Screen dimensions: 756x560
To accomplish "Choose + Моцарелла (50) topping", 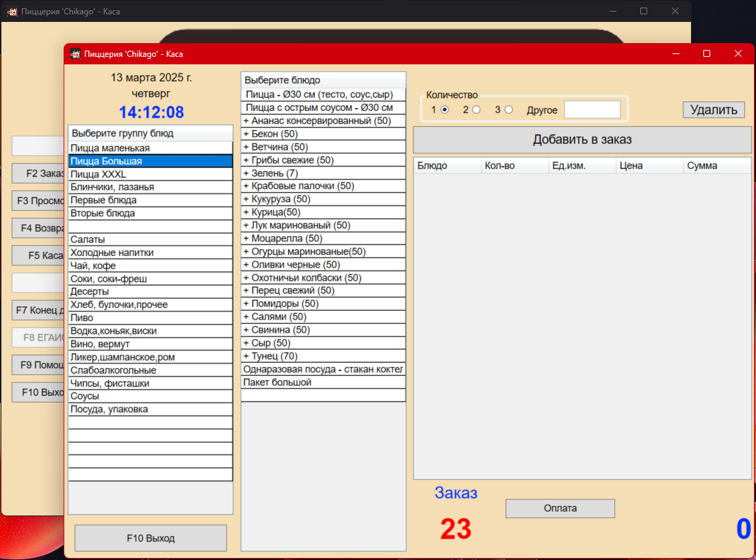I will 323,238.
